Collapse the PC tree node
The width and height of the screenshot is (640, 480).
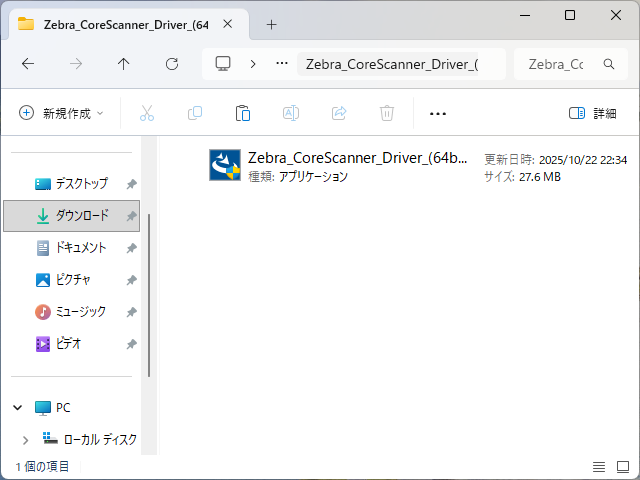pyautogui.click(x=18, y=408)
